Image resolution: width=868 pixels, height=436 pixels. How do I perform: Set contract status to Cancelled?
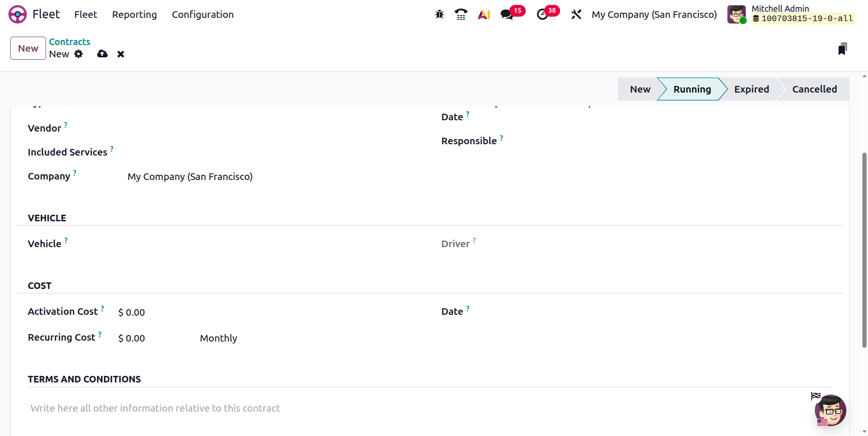point(814,89)
